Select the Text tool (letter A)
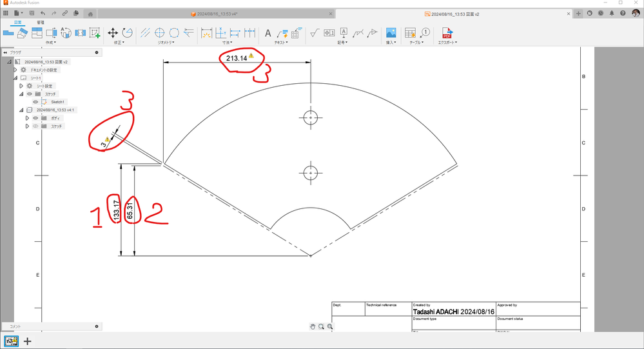 coord(268,33)
